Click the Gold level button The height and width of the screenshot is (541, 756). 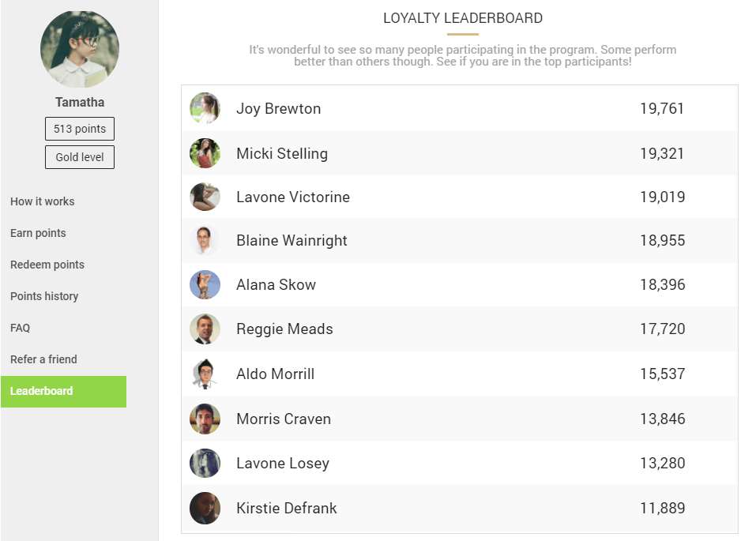point(80,157)
